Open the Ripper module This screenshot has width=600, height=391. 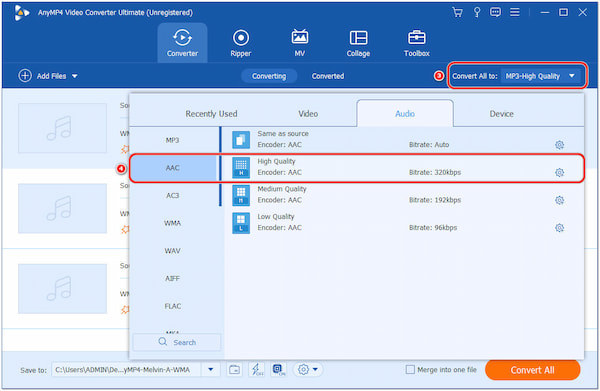(241, 43)
